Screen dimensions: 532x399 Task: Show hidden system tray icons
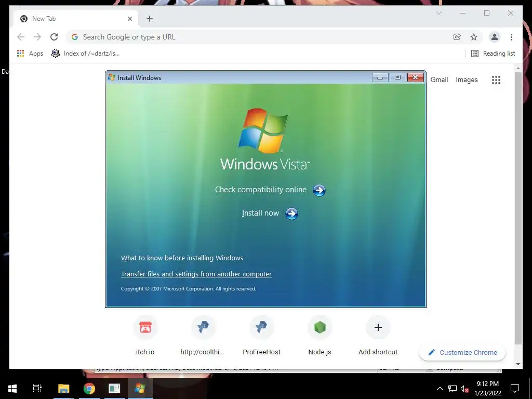[440, 389]
